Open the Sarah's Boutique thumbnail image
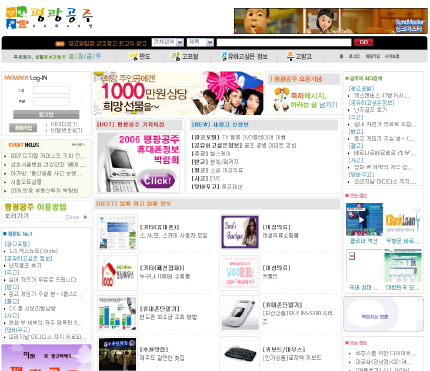The height and width of the screenshot is (371, 430). tap(240, 232)
